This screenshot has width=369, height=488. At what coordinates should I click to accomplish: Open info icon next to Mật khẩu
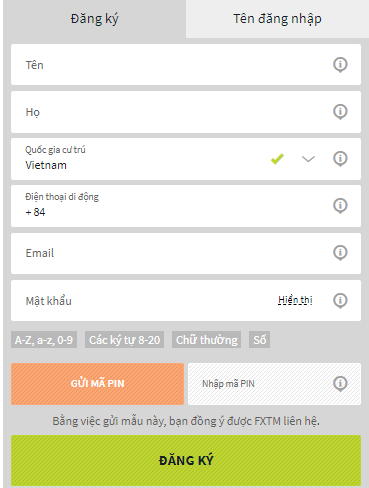[x=340, y=300]
